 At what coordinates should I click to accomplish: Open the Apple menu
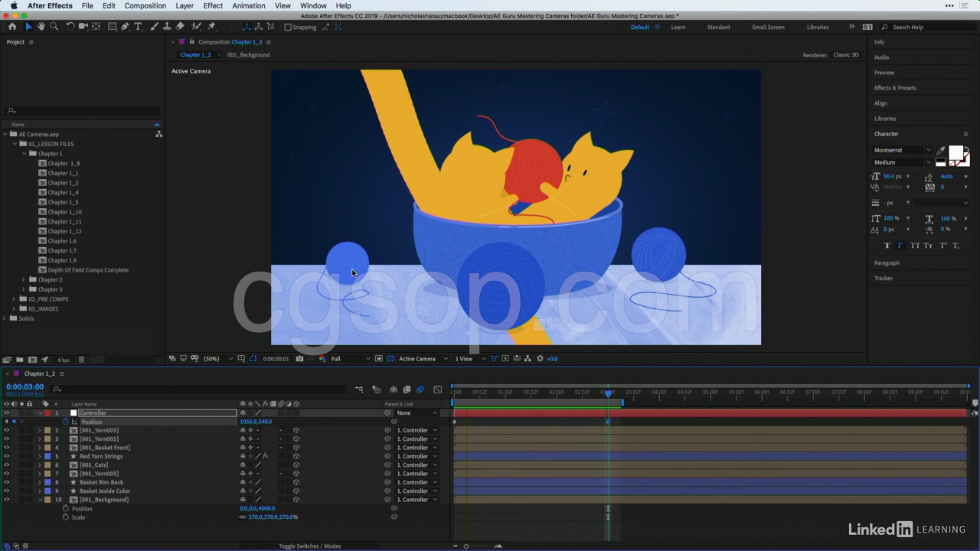(14, 5)
